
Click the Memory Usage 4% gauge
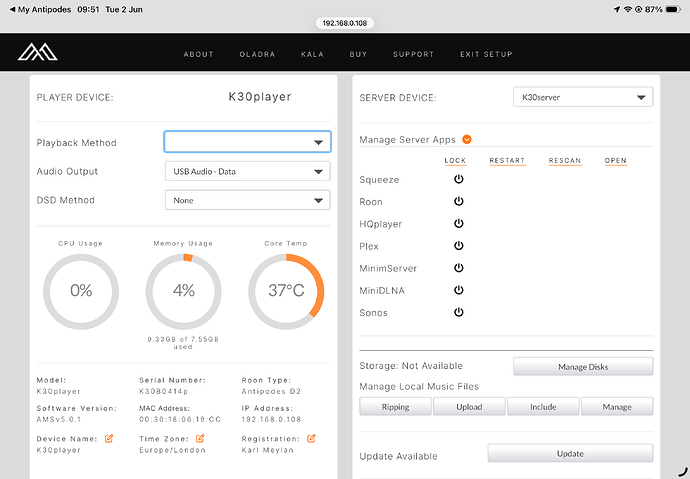184,291
